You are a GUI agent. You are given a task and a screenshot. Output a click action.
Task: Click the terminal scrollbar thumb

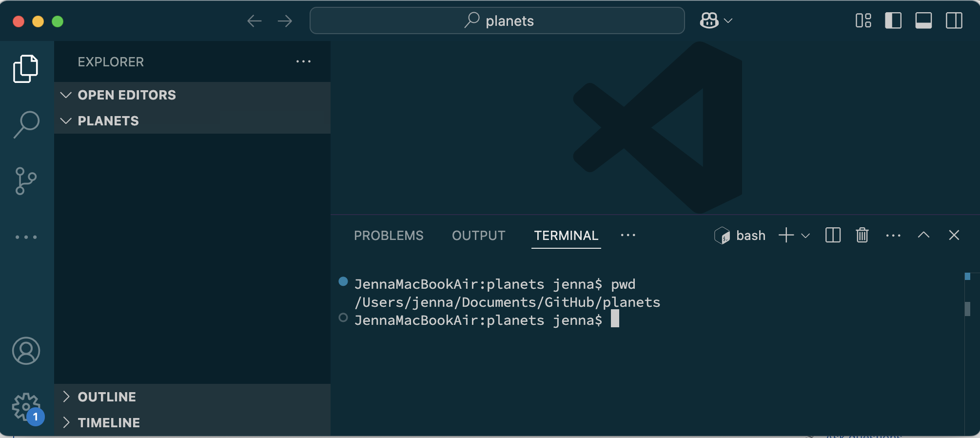click(967, 309)
